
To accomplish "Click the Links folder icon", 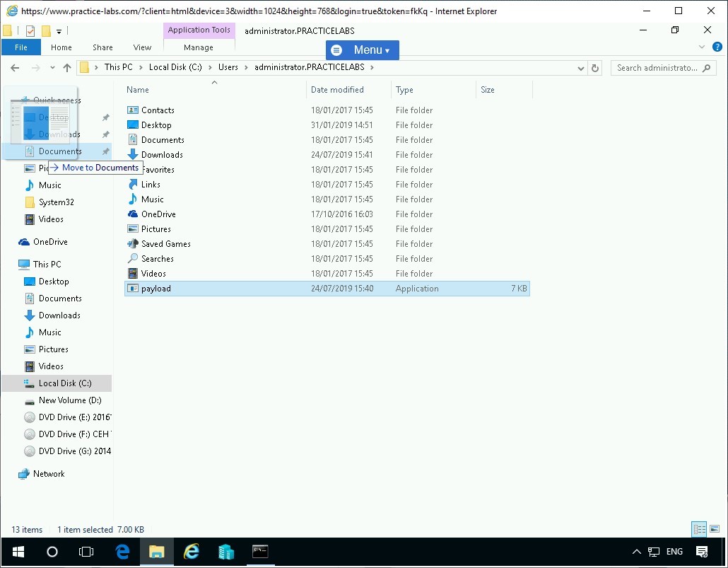I will click(x=133, y=185).
